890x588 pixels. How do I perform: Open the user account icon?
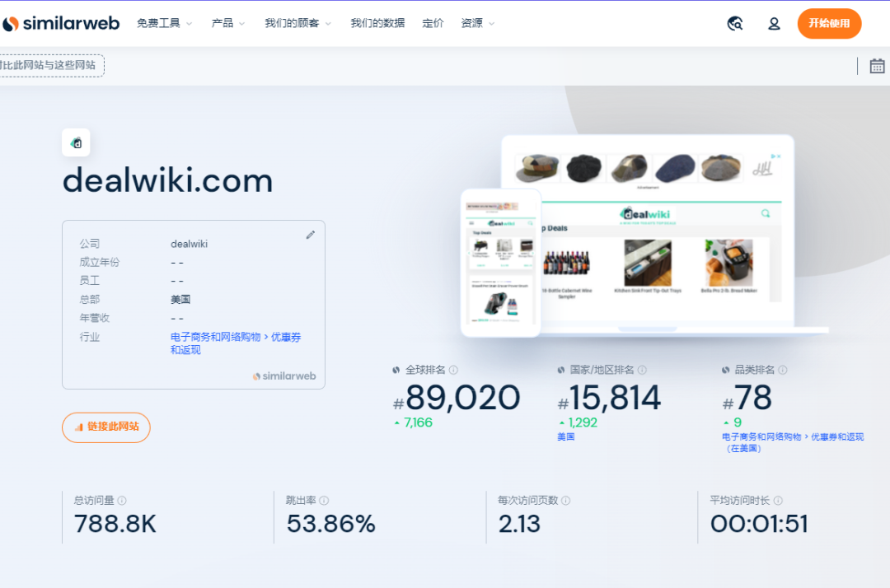click(x=774, y=23)
